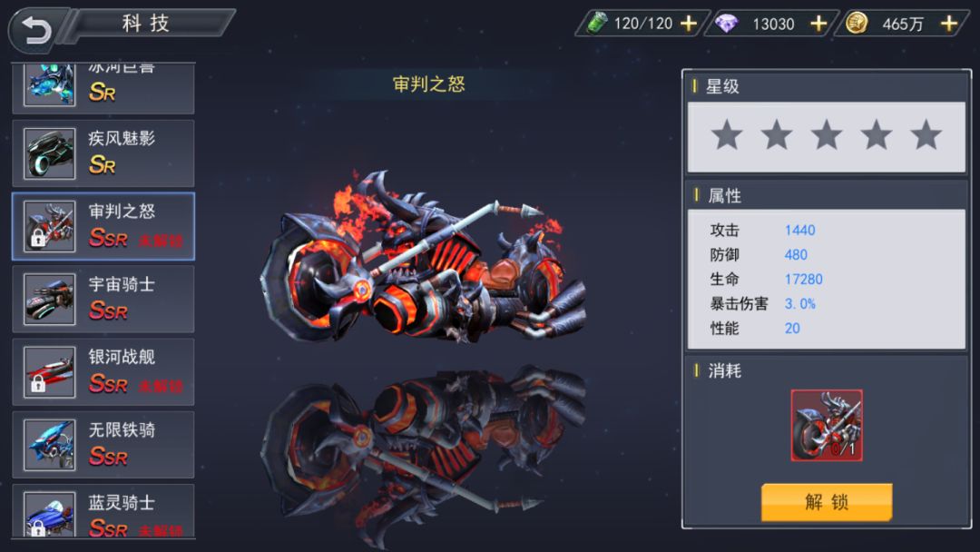This screenshot has width=980, height=552.
Task: Select the locked 审判之怒 SSR vehicle
Action: 103,226
